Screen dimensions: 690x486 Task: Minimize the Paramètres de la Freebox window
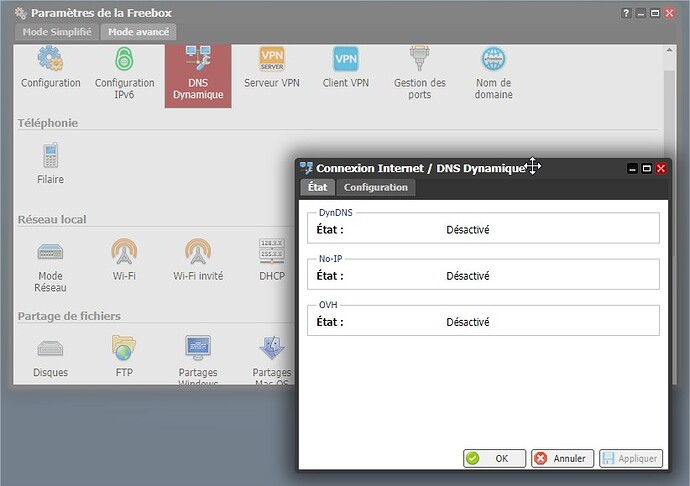tap(641, 13)
